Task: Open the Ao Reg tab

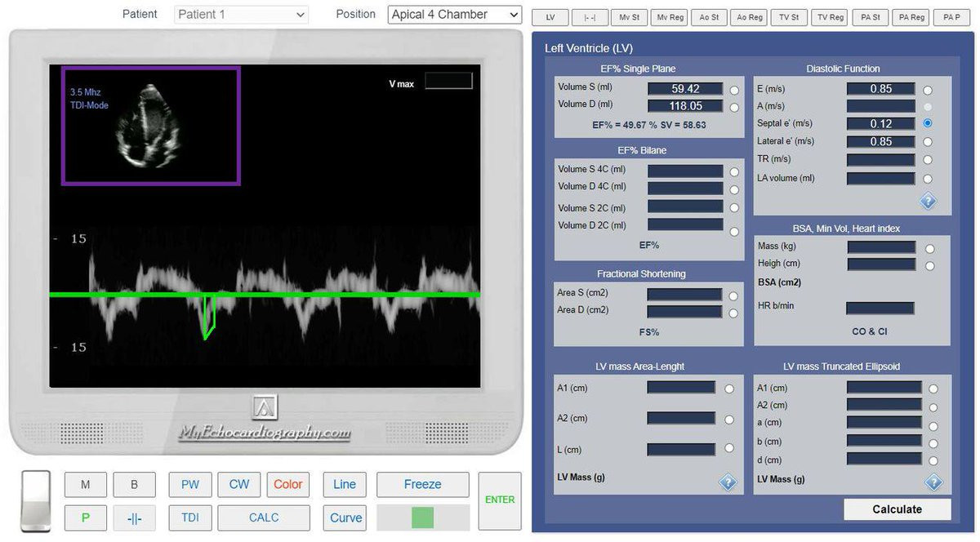Action: coord(749,17)
